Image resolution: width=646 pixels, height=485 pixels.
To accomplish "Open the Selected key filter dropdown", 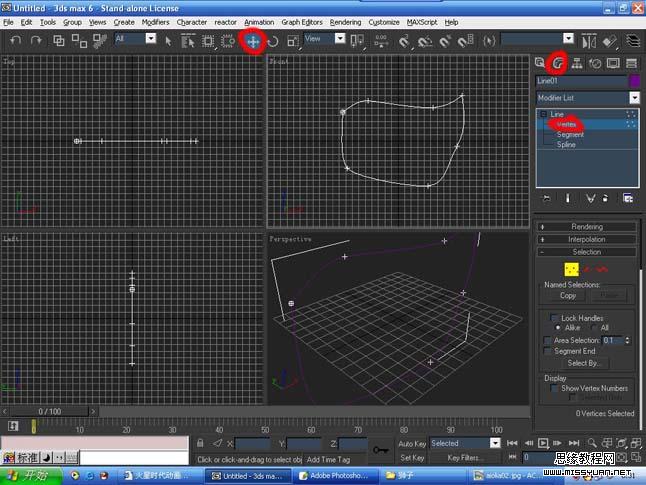I will click(x=495, y=443).
